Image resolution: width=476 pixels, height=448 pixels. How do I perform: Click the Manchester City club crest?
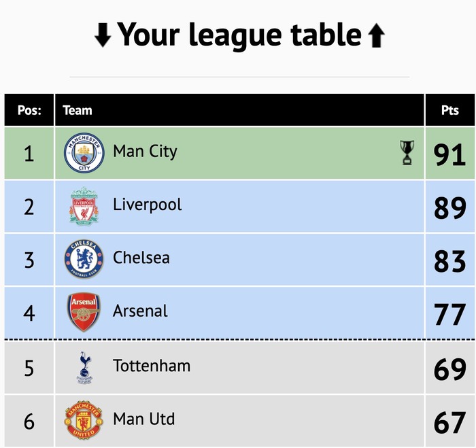coord(84,153)
